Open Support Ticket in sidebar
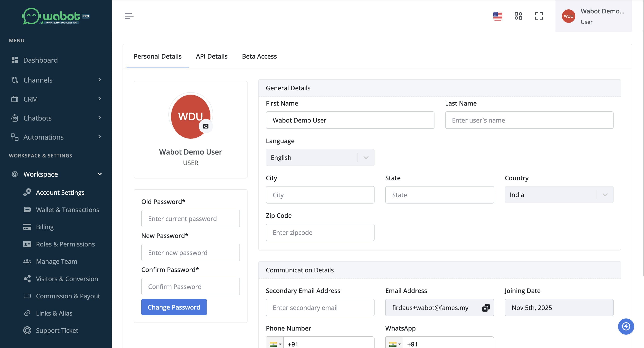This screenshot has height=348, width=644. point(57,330)
